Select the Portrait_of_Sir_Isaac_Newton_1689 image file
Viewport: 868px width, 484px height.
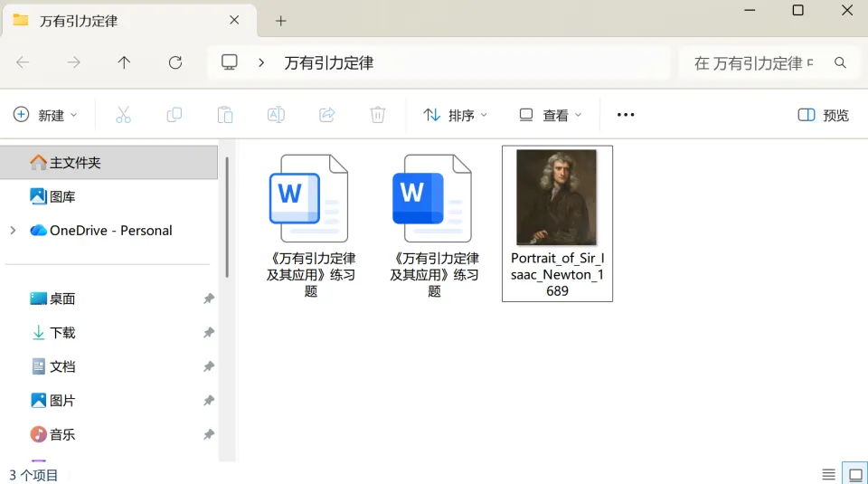[557, 223]
